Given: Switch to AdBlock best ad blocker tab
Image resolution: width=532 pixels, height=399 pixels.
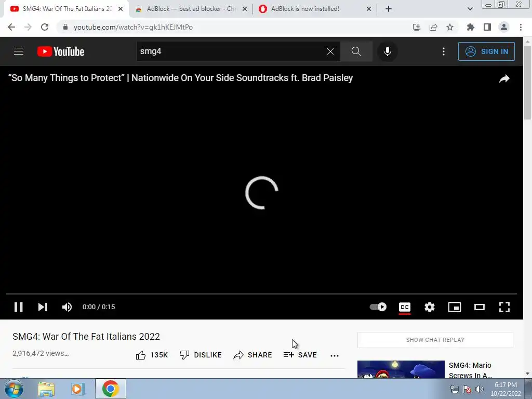Looking at the screenshot, I should 191,9.
